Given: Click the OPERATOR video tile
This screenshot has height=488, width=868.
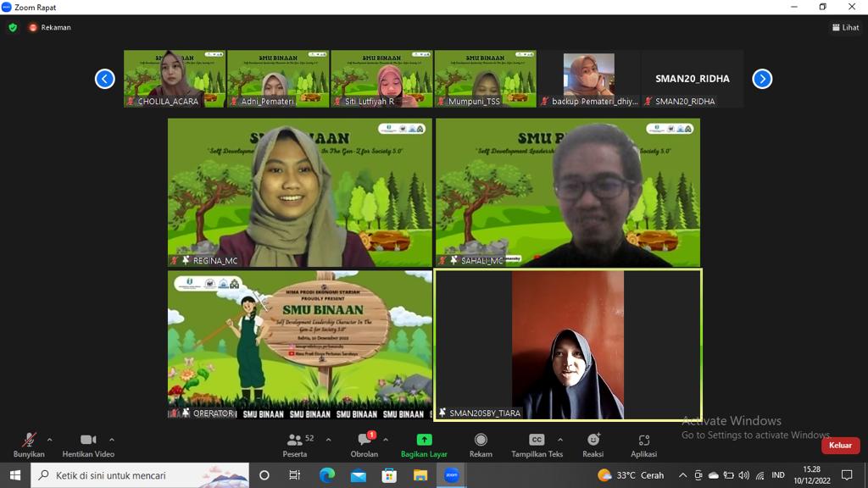Looking at the screenshot, I should tap(300, 345).
